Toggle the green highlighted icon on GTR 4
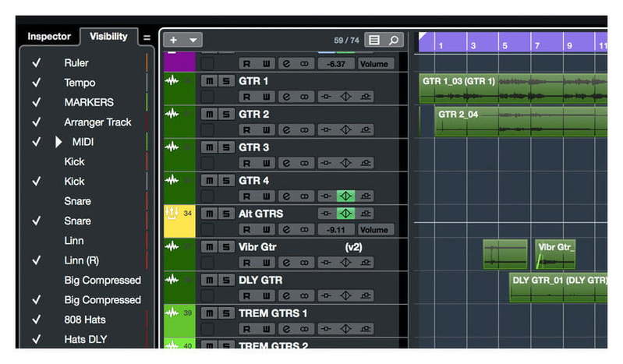The image size is (623, 364). 345,196
